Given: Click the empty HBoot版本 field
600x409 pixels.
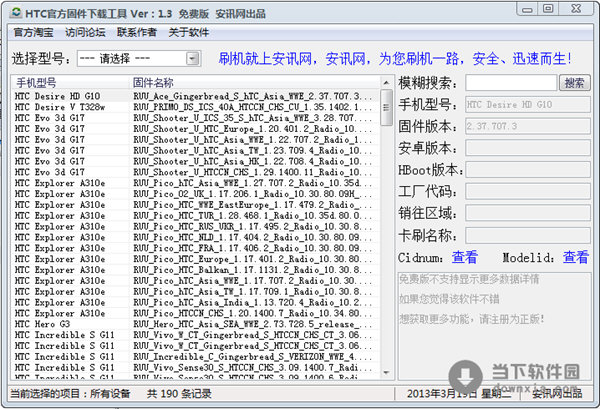Looking at the screenshot, I should (x=528, y=170).
